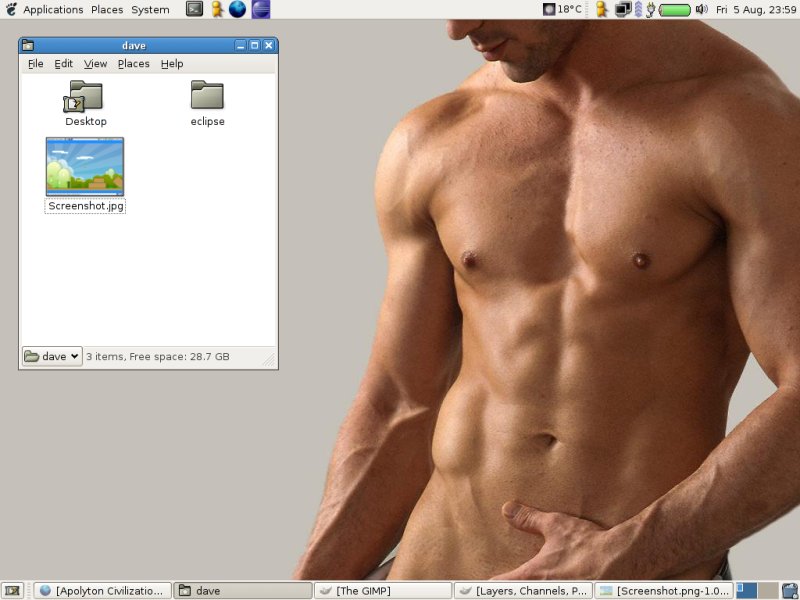
Task: Click the Show Desktop button in the bottom panel
Action: pos(12,591)
